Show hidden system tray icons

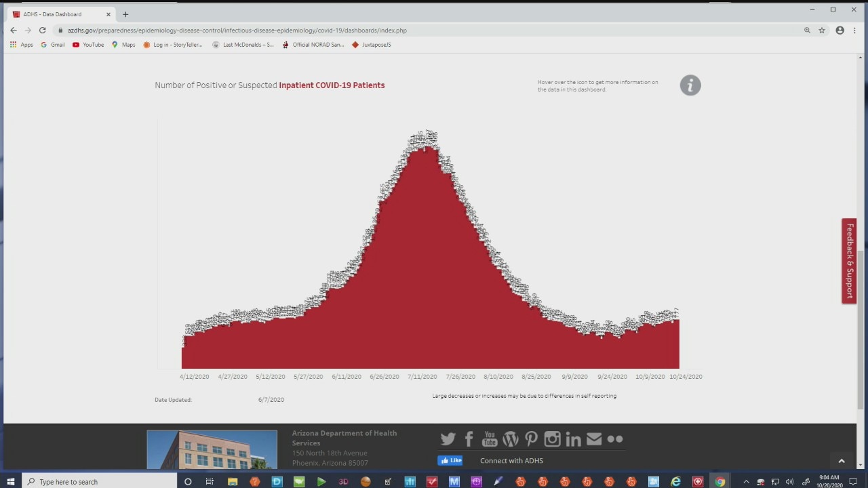click(x=746, y=482)
